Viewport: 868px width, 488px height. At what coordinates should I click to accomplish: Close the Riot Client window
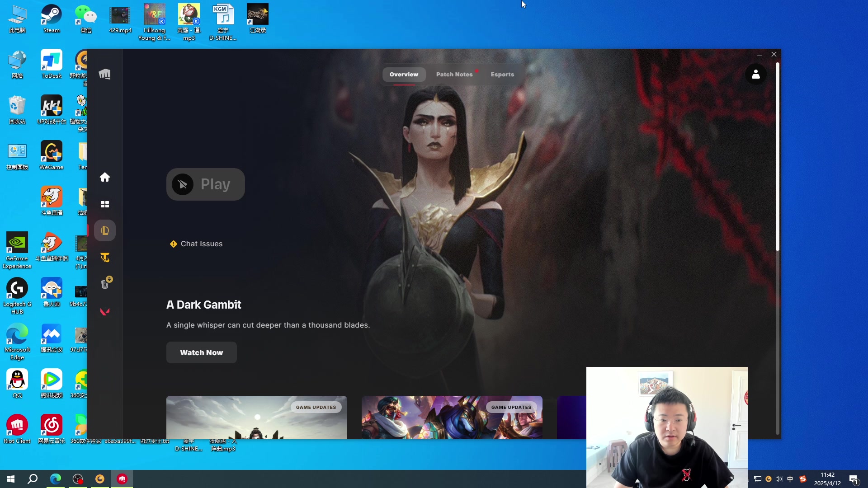coord(774,55)
